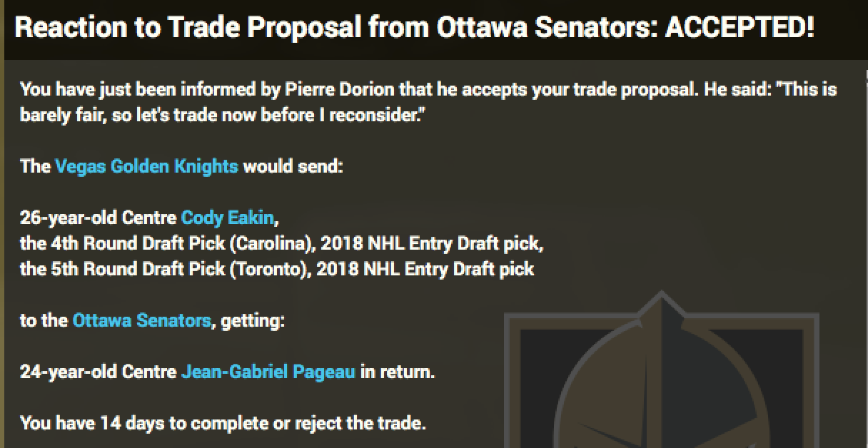Image resolution: width=868 pixels, height=448 pixels.
Task: Open the Ottawa Senators team link
Action: [x=141, y=320]
